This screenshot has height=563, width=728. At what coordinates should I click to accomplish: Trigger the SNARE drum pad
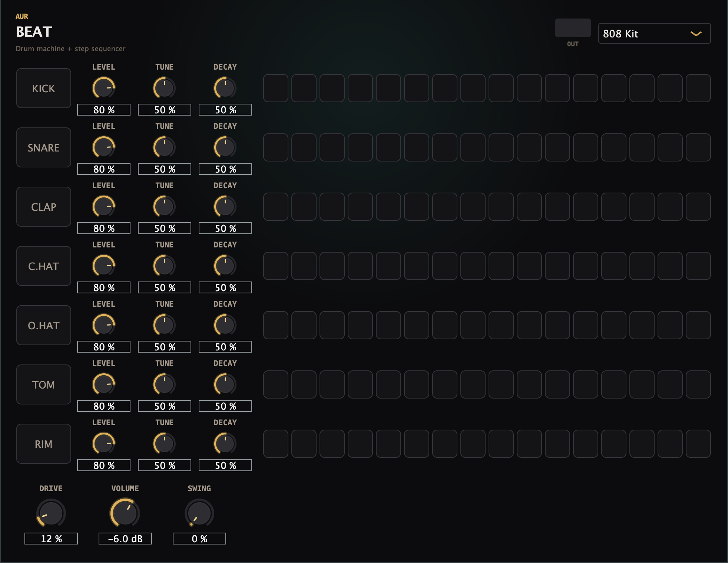click(x=44, y=147)
